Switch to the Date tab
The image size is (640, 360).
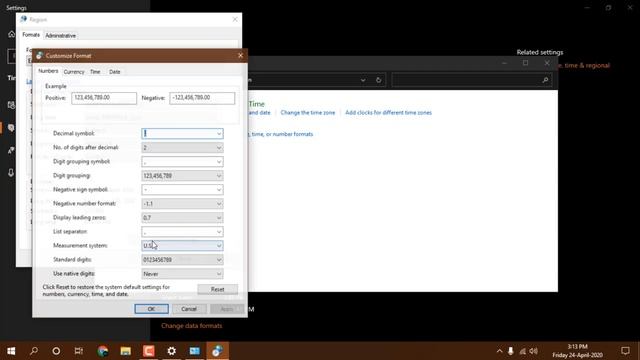tap(115, 72)
